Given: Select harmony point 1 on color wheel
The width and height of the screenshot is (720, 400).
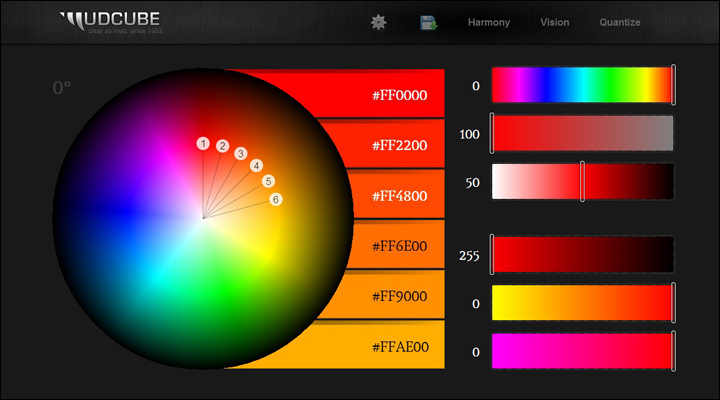Looking at the screenshot, I should coord(203,144).
